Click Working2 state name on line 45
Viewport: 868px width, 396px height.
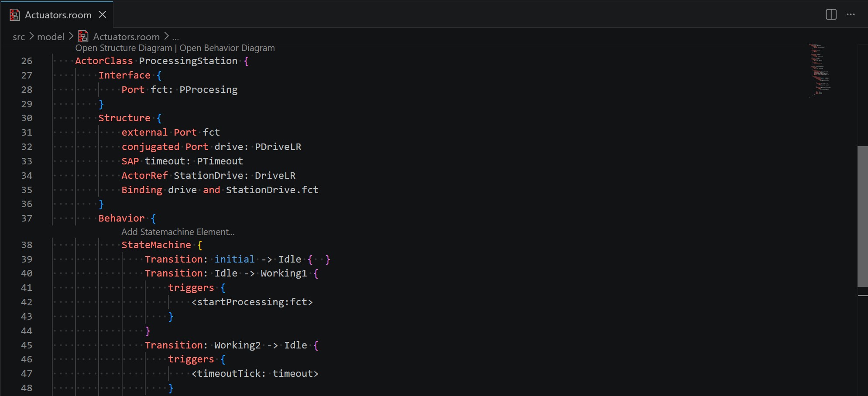pyautogui.click(x=237, y=345)
